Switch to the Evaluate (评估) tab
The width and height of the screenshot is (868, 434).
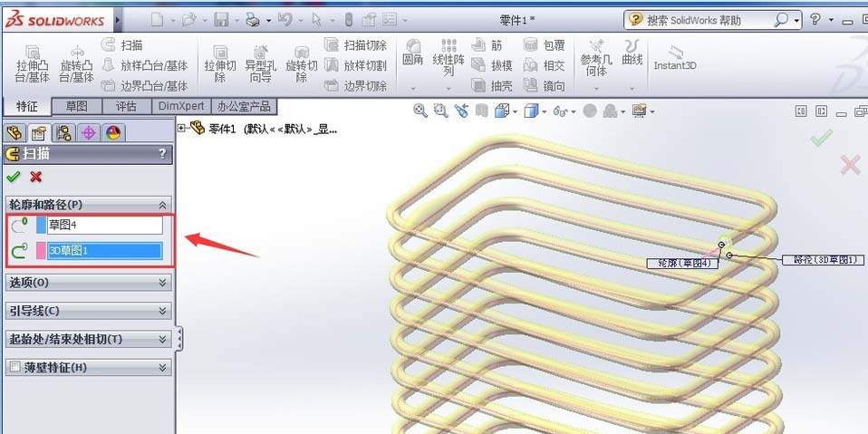click(x=126, y=106)
